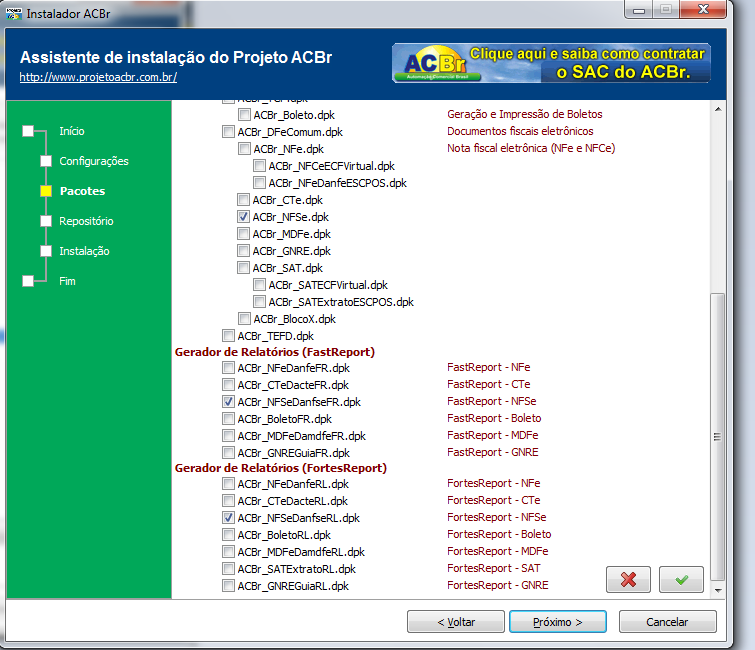This screenshot has height=650, width=755.
Task: Click the 'FastReport - NFSe' description
Action: click(x=492, y=401)
